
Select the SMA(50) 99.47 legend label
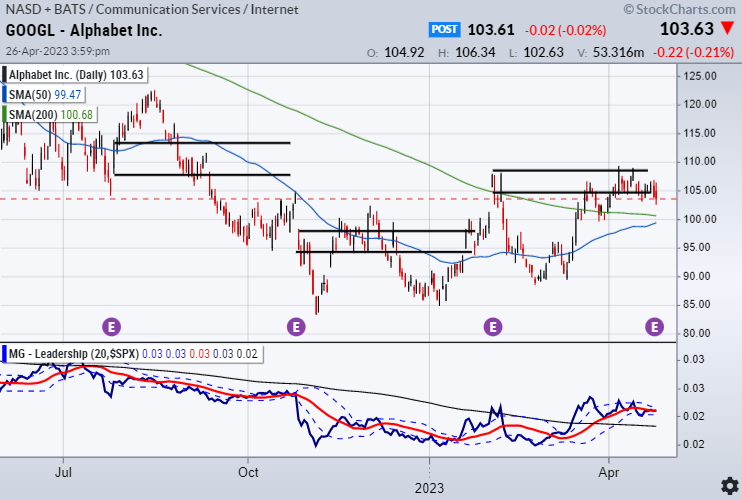coord(44,94)
